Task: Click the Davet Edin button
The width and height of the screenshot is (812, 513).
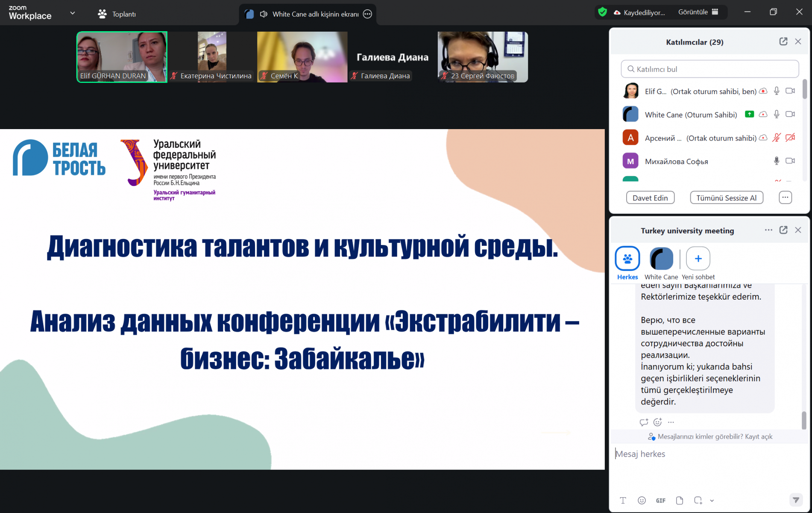Action: coord(650,198)
